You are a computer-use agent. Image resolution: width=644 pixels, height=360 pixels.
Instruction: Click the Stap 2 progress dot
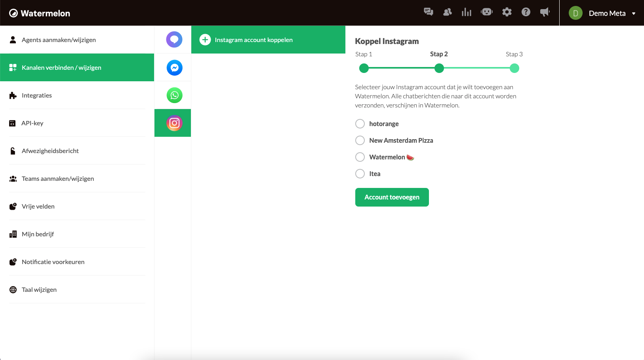point(439,68)
